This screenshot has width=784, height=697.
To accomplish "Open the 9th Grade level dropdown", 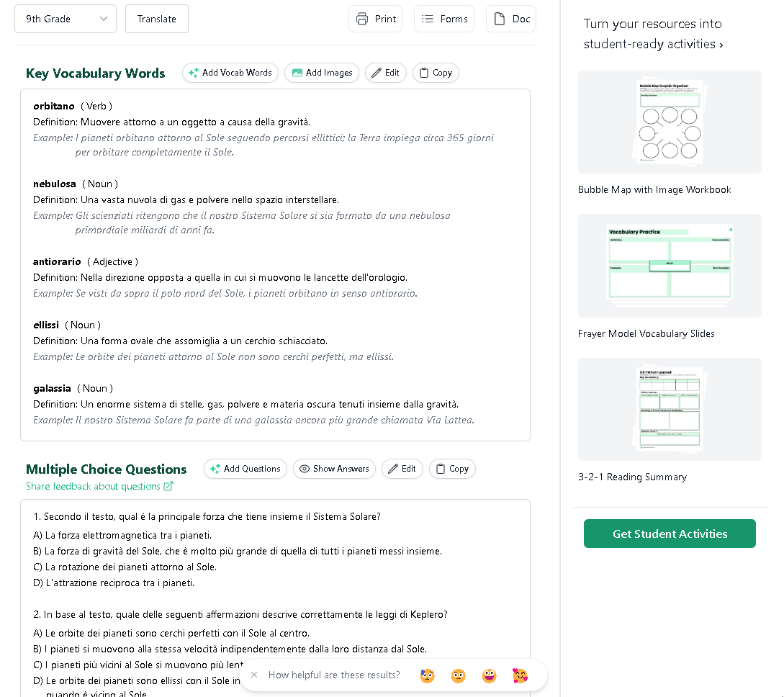I will tap(66, 19).
